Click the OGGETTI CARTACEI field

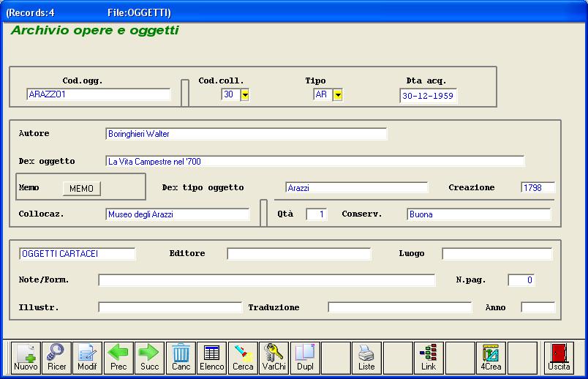(78, 254)
